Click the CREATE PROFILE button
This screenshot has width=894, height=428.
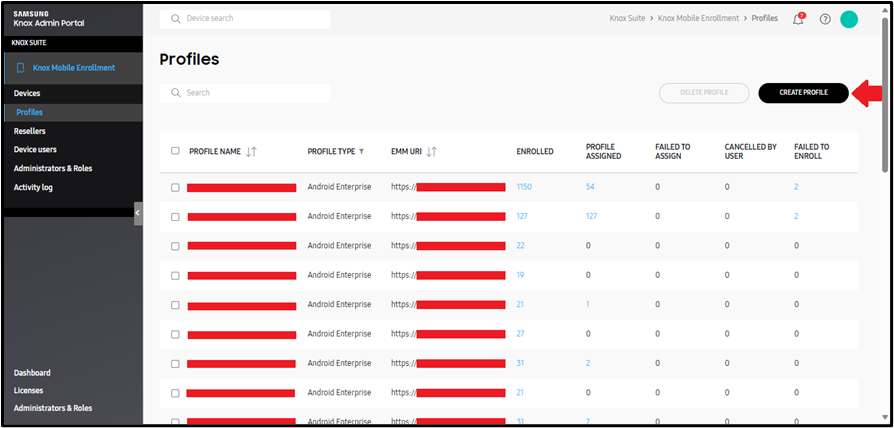tap(803, 92)
